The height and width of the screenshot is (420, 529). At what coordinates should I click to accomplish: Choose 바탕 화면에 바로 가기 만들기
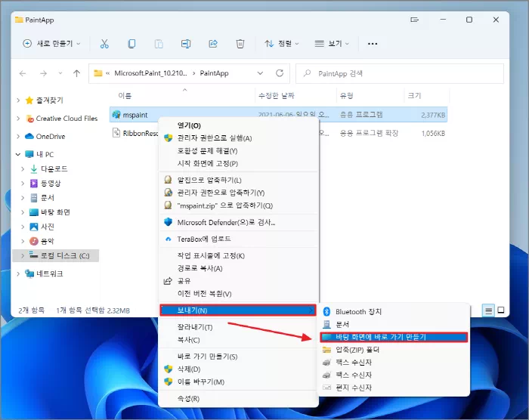[x=394, y=337]
